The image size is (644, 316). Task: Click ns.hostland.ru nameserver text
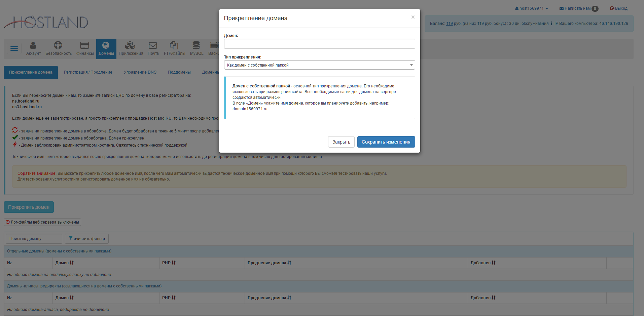tap(26, 101)
